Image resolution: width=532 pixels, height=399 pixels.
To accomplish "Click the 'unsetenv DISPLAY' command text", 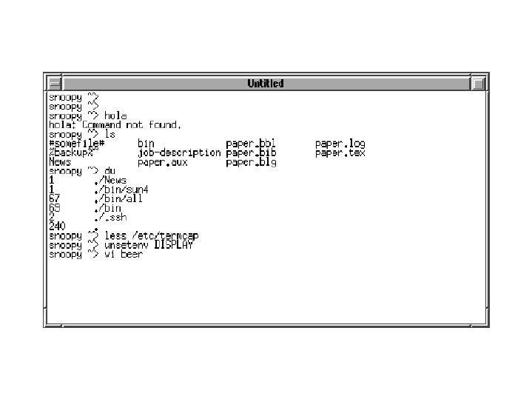I will (149, 245).
